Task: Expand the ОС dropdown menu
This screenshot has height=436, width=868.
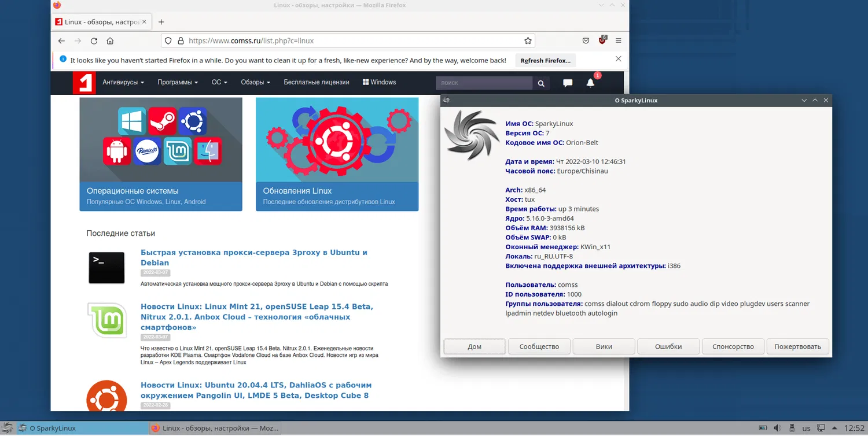Action: (x=219, y=83)
